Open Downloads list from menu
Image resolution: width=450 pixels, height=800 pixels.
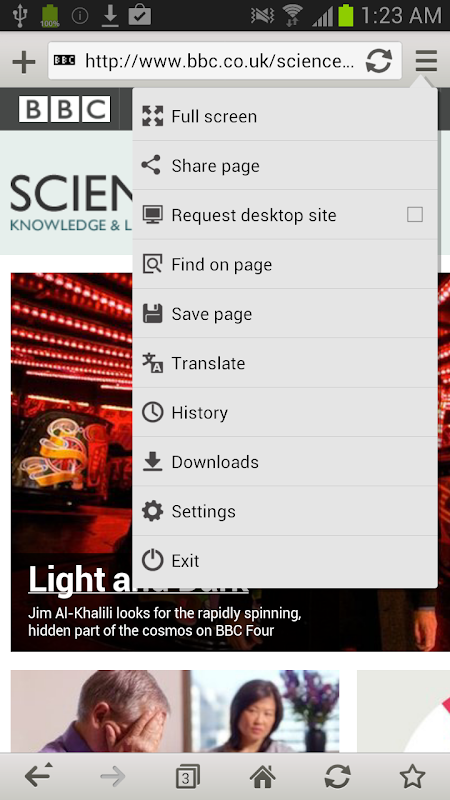[285, 462]
